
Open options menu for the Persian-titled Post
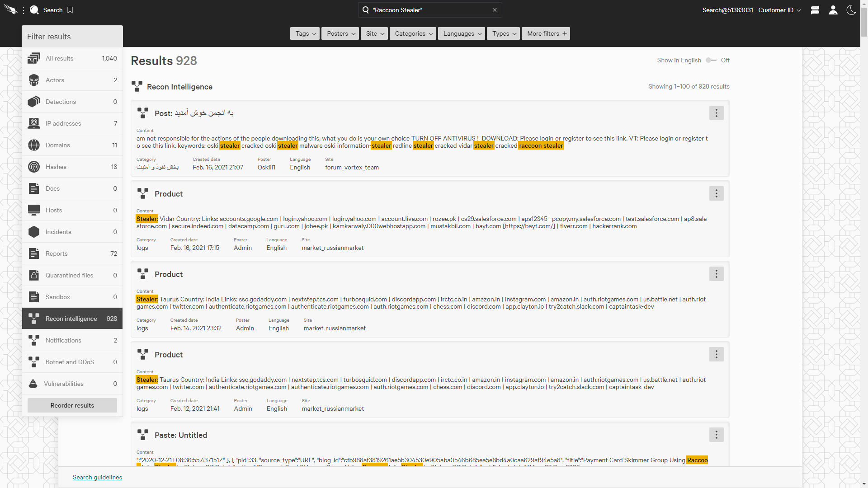click(716, 113)
